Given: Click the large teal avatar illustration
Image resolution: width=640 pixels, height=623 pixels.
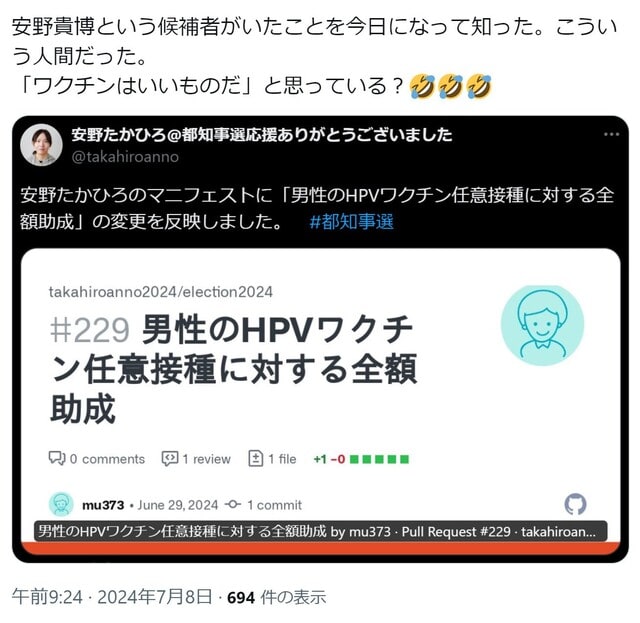Looking at the screenshot, I should (542, 325).
